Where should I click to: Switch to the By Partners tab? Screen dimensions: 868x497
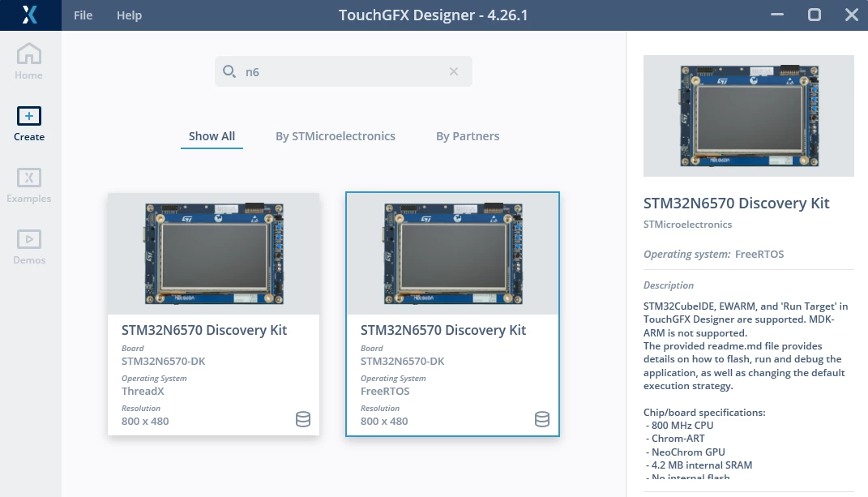(x=468, y=136)
